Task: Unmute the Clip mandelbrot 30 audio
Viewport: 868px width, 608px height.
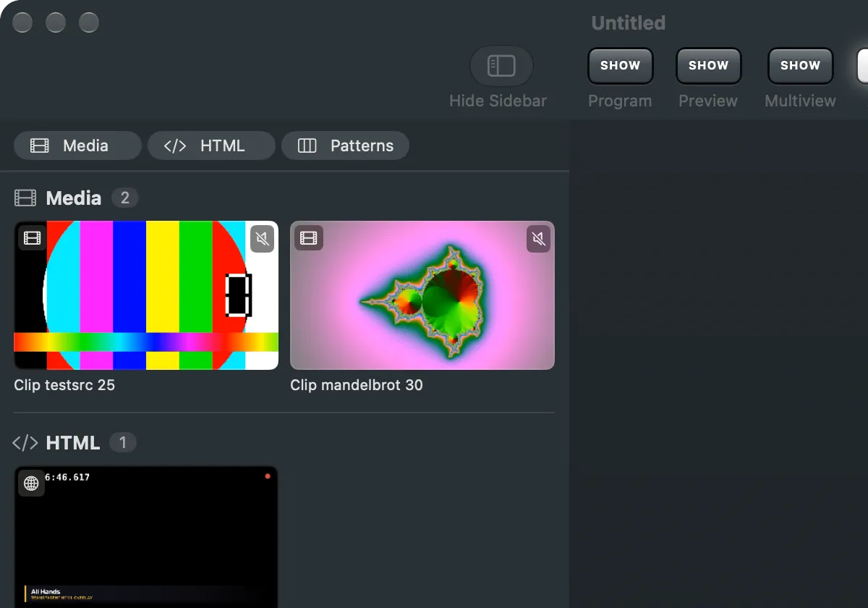Action: [538, 239]
